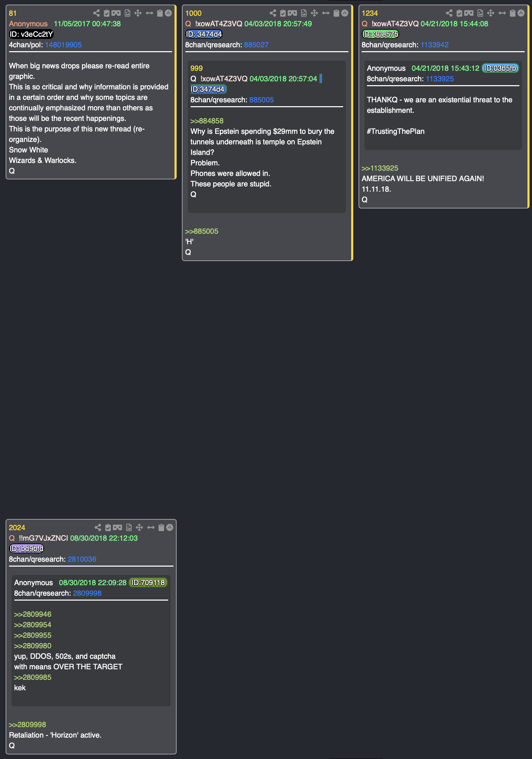Copy post 1234 with clipboard icon

coord(512,13)
